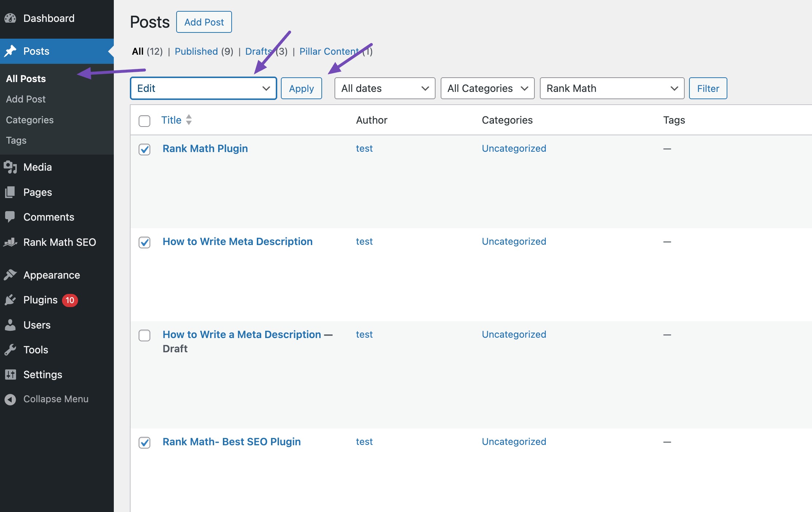Open Dashboard in the sidebar menu
812x512 pixels.
pyautogui.click(x=49, y=18)
